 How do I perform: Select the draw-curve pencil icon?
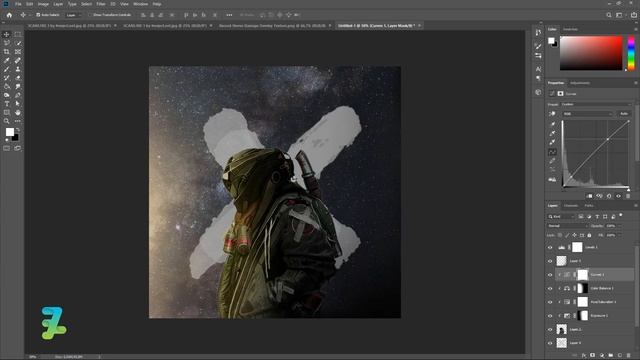[552, 161]
